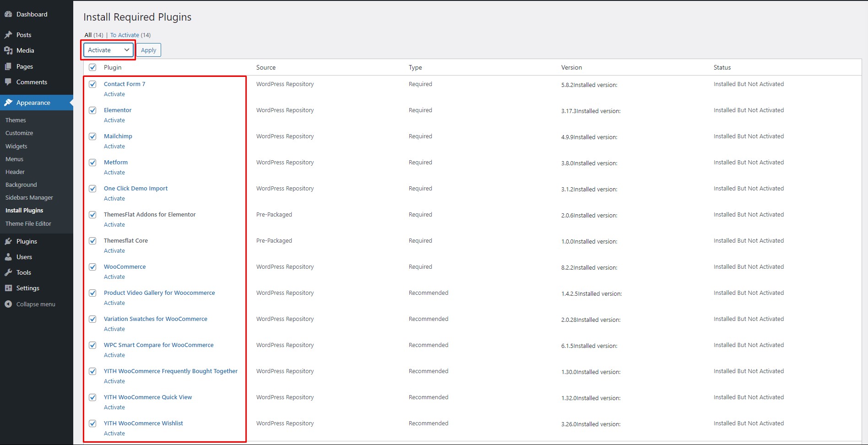Open the Customize submenu item
Screen dimensions: 868x445
(19, 133)
